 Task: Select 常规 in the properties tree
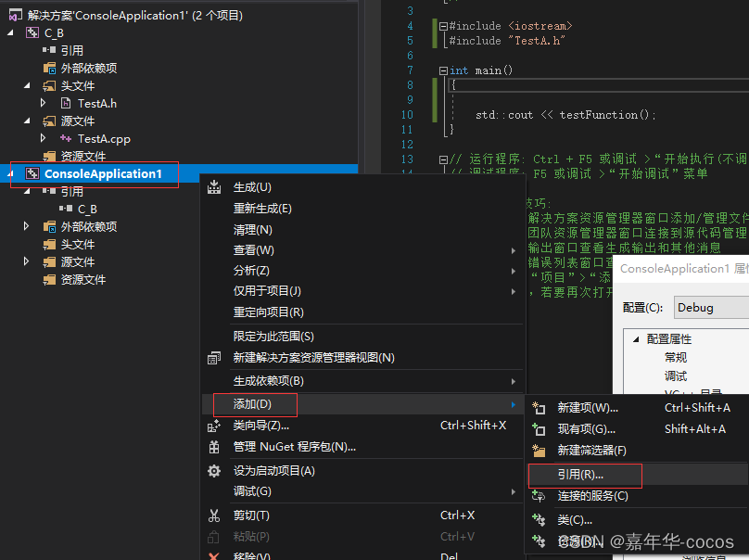point(676,357)
